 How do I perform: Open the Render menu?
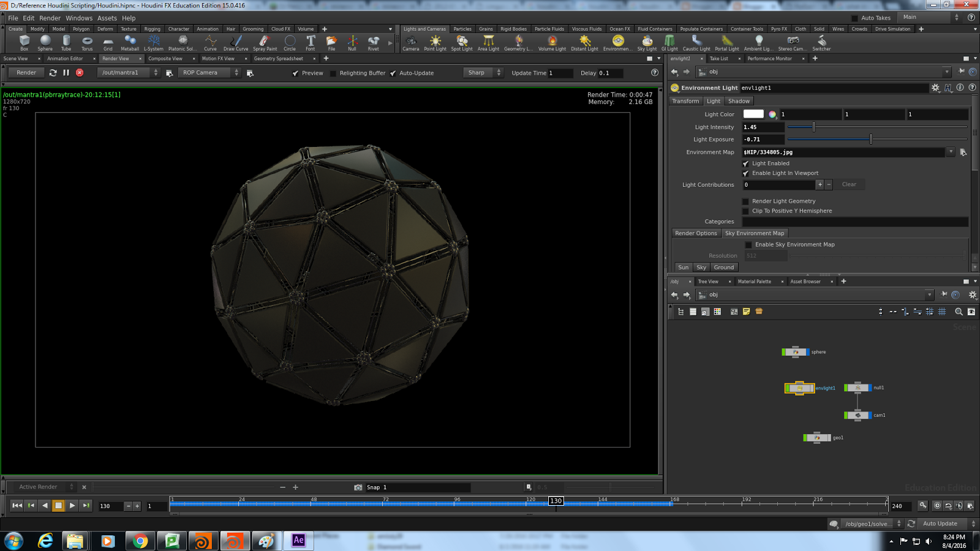click(50, 18)
